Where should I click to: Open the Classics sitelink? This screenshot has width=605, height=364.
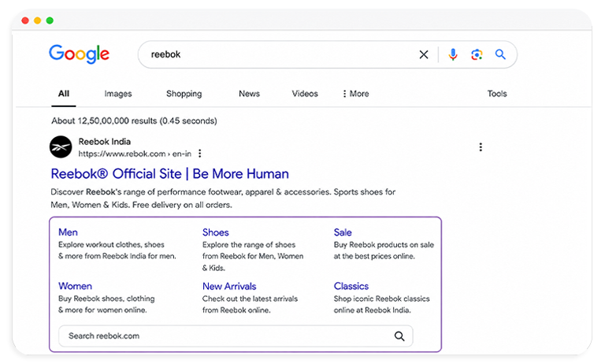(x=351, y=286)
